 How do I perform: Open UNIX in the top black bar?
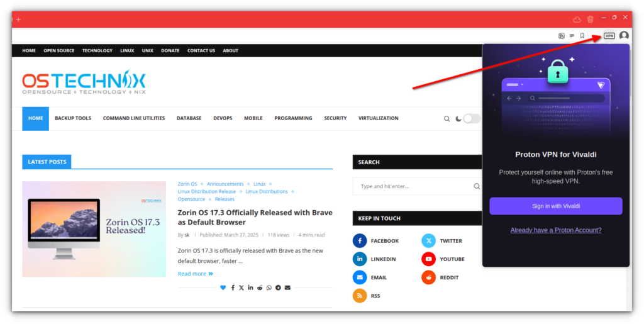pyautogui.click(x=147, y=51)
